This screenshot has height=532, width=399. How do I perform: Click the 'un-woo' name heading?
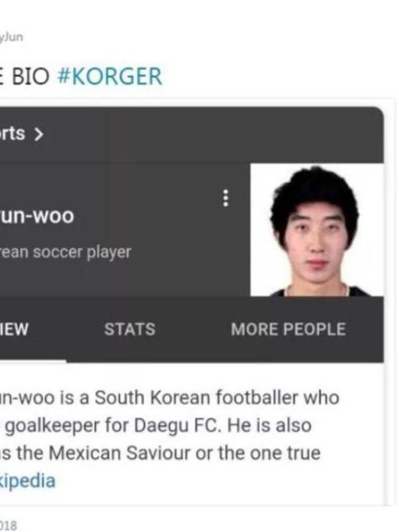(37, 216)
